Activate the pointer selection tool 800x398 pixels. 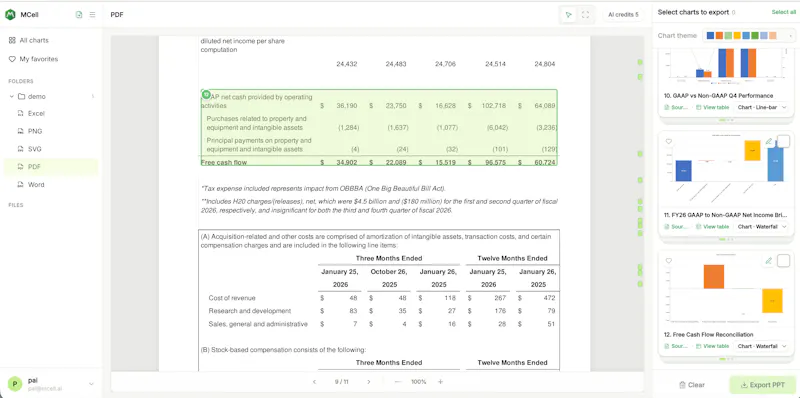(x=568, y=15)
